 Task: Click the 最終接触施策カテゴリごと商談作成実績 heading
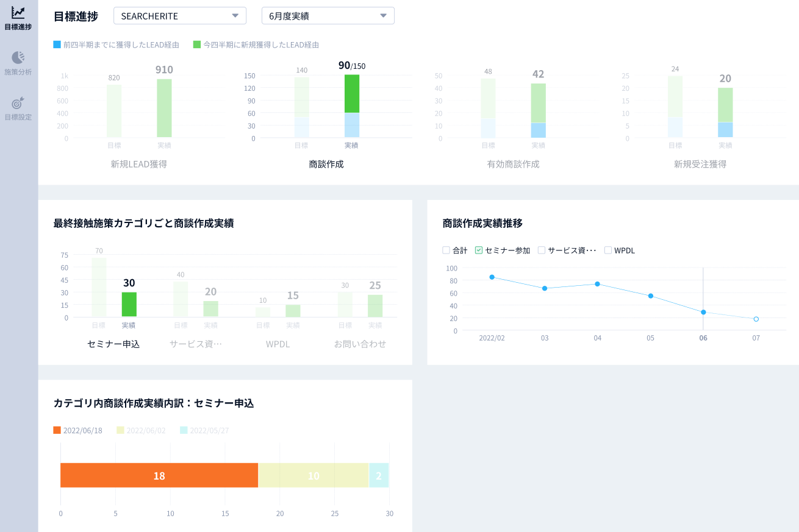pyautogui.click(x=143, y=223)
